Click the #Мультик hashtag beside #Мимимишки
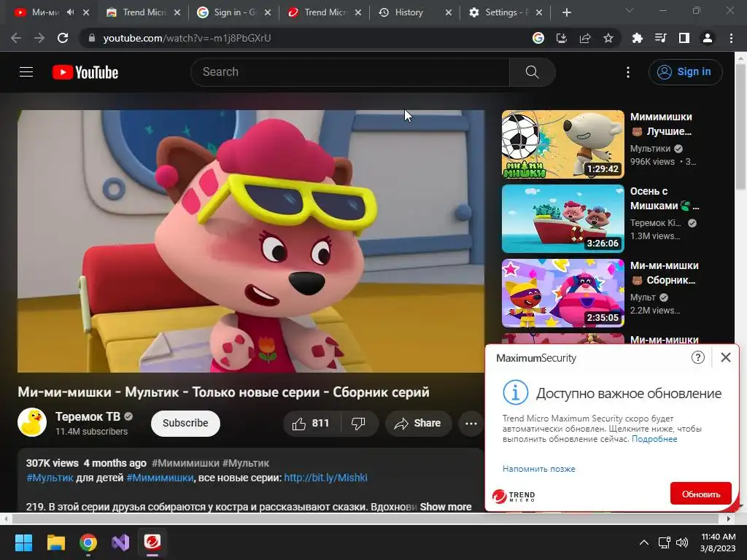The height and width of the screenshot is (560, 747). tap(246, 463)
